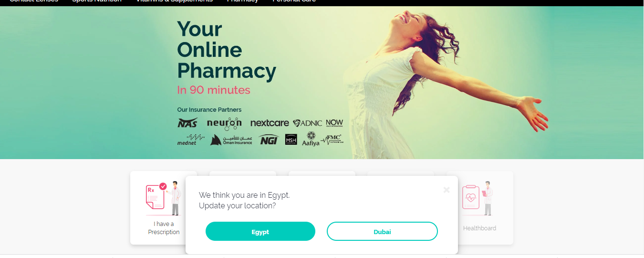Click the neuron insurance logo
The width and height of the screenshot is (644, 258).
(224, 124)
